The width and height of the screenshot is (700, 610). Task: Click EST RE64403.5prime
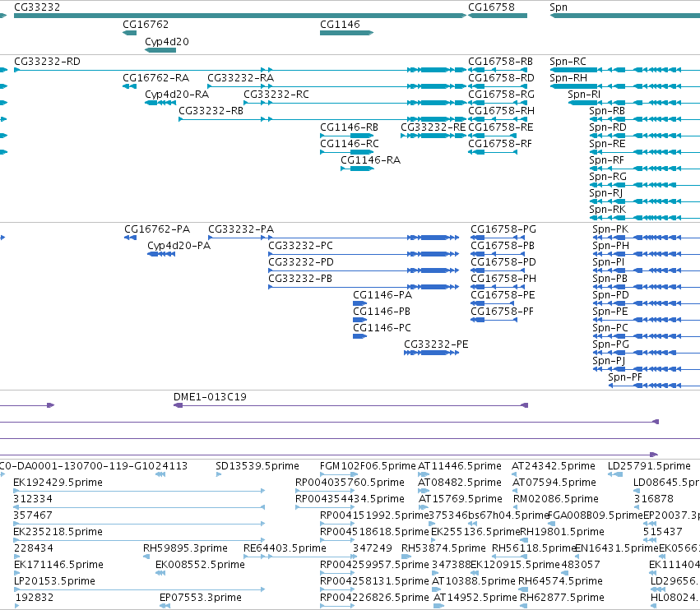(x=285, y=548)
